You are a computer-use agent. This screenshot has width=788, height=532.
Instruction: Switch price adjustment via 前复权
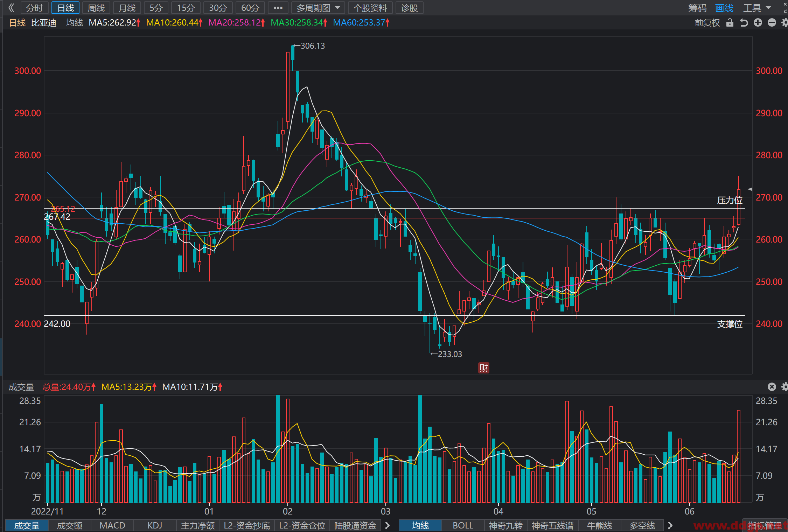coord(707,23)
